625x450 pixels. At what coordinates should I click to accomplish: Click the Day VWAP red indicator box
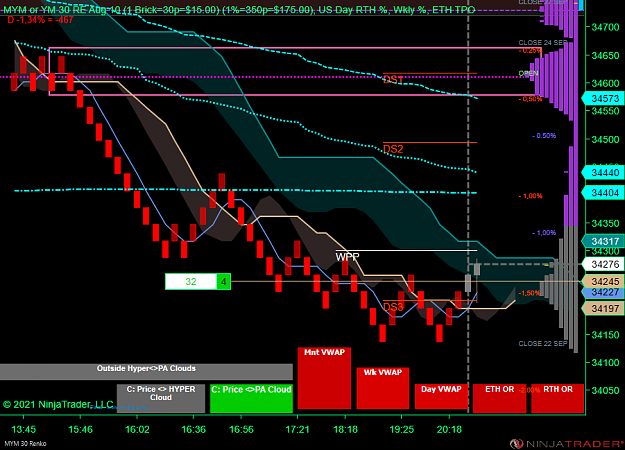tap(441, 396)
